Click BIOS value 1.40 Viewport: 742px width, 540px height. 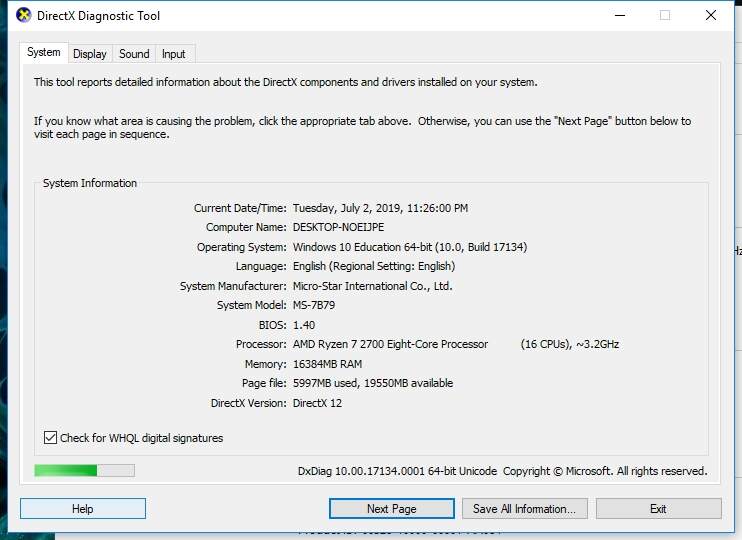tap(304, 325)
